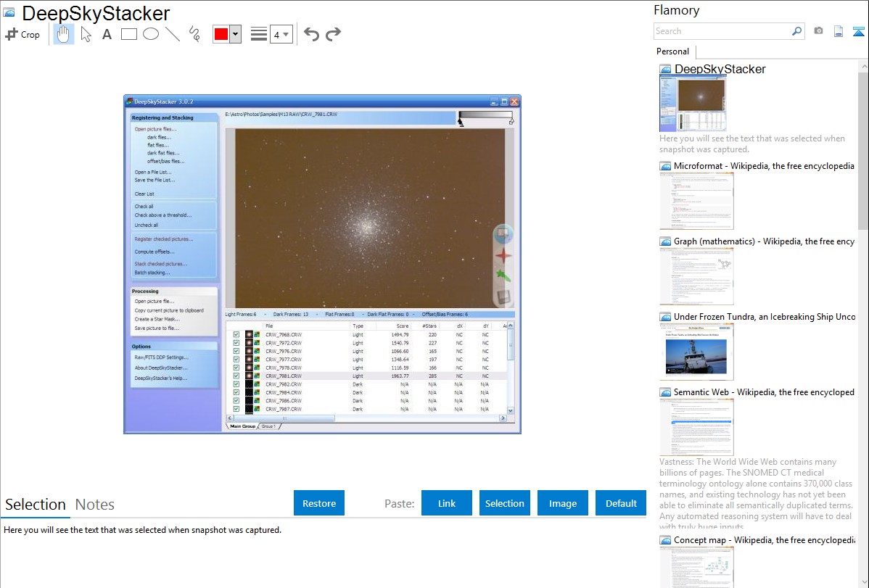Toggle checkbox for CRW_7968.CRW
The height and width of the screenshot is (588, 869).
point(236,335)
